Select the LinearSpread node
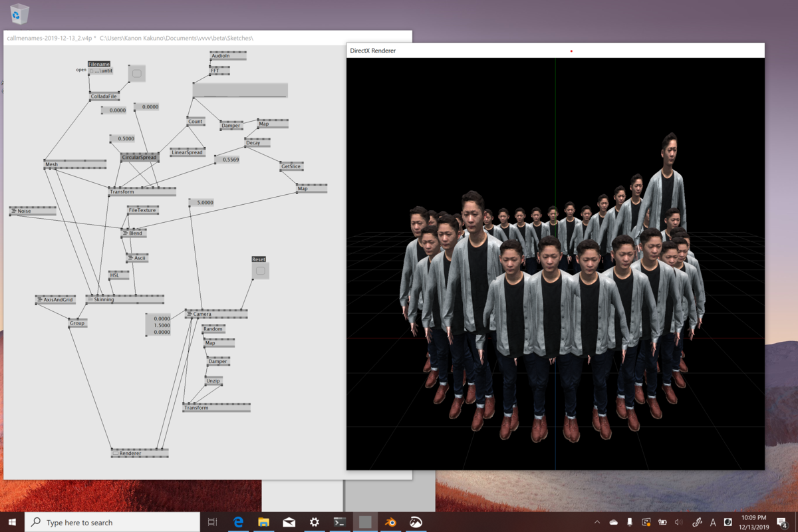 tap(188, 152)
